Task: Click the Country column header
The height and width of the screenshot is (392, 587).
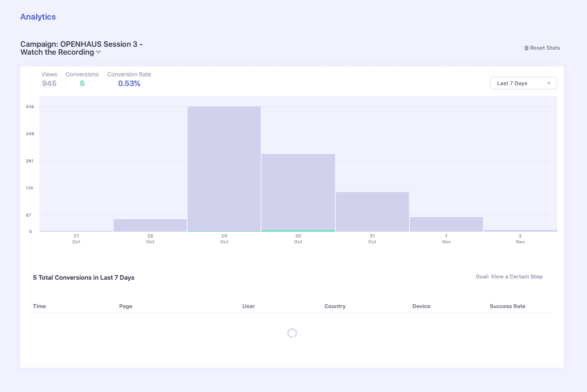Action: pos(335,306)
